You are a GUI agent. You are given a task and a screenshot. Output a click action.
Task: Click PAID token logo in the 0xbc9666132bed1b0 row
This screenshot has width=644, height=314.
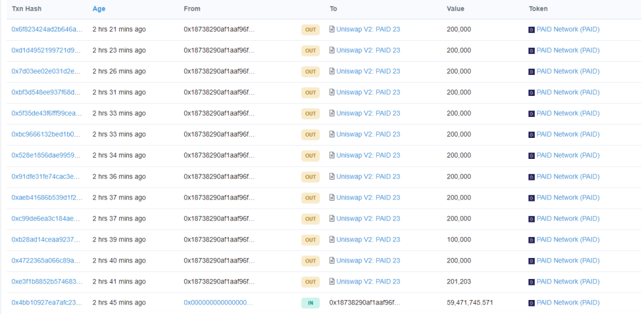[x=532, y=134]
